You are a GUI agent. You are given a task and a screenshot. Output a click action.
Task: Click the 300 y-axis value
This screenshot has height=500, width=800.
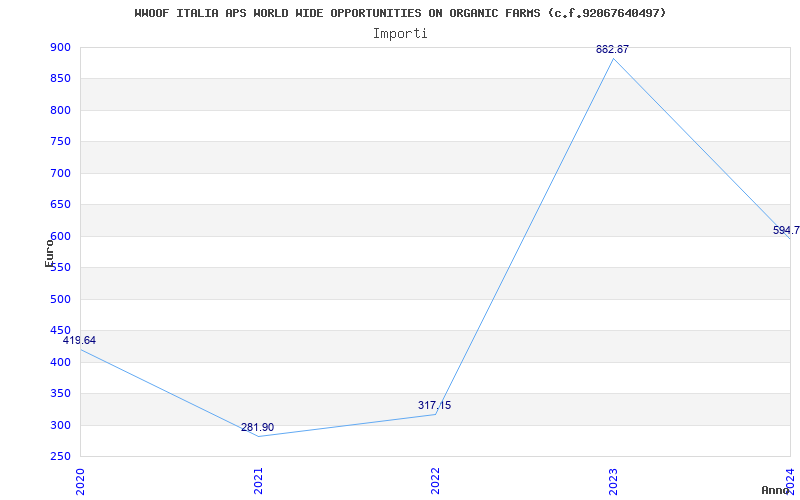60,425
